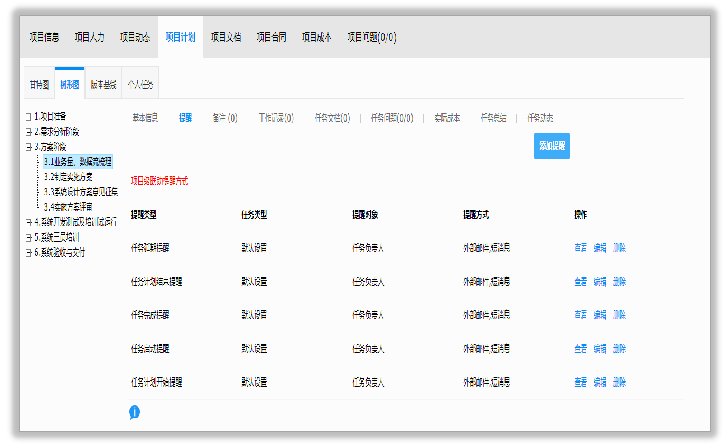728x448 pixels.
Task: Expand the 2.需求分析阶段 tree node
Action: pyautogui.click(x=28, y=131)
